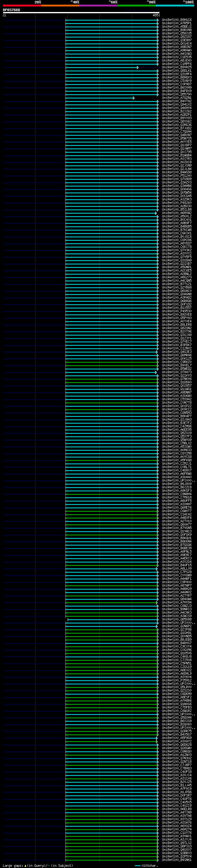Click the white query sequence bar
The width and height of the screenshot is (197, 868).
point(81,13)
